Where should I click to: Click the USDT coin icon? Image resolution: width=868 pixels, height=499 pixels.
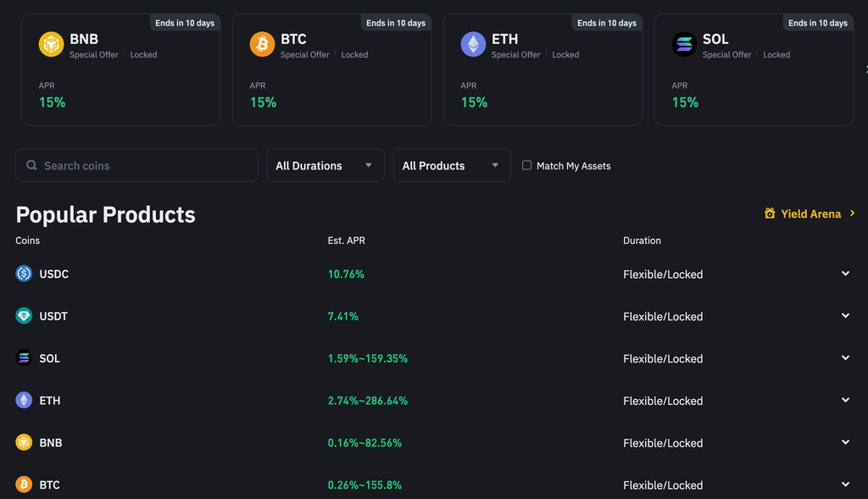tap(23, 316)
